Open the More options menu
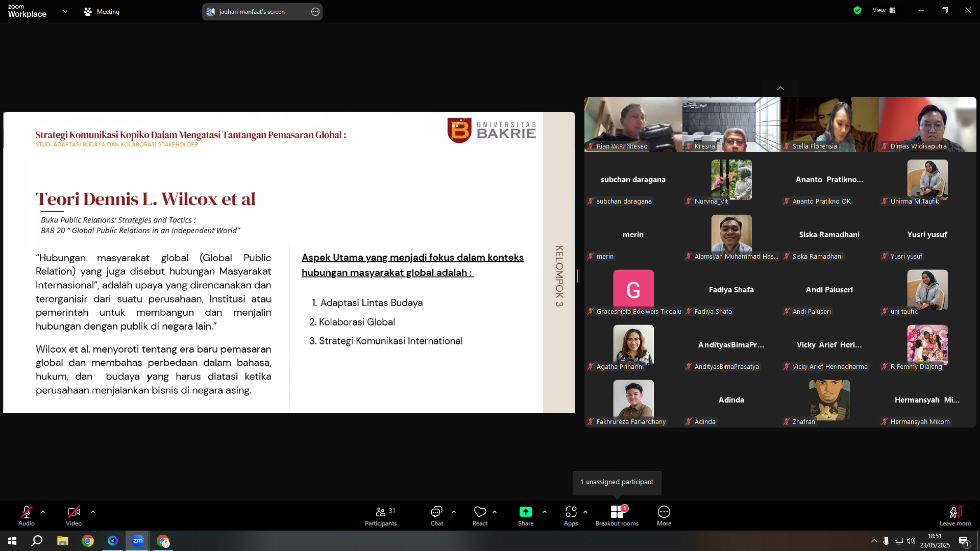Viewport: 980px width, 551px height. pyautogui.click(x=664, y=515)
